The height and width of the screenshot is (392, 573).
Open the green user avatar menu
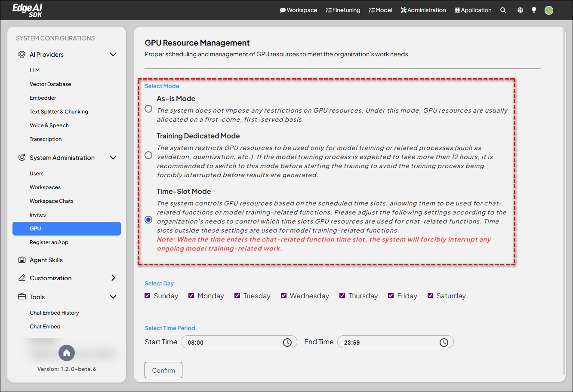pyautogui.click(x=548, y=10)
